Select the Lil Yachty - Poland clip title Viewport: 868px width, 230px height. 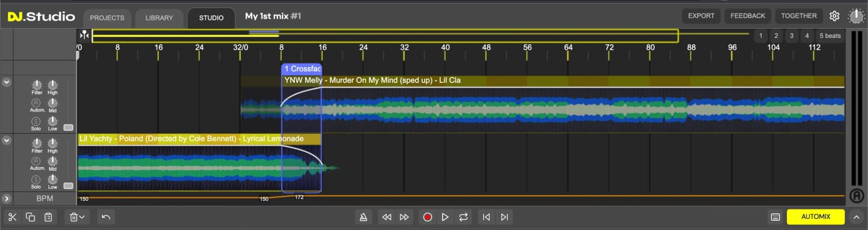click(191, 139)
